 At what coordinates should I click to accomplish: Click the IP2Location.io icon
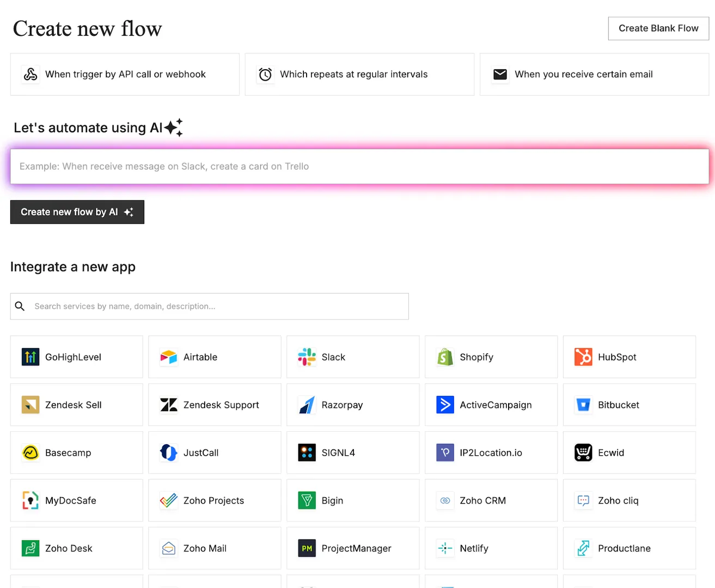pos(445,453)
